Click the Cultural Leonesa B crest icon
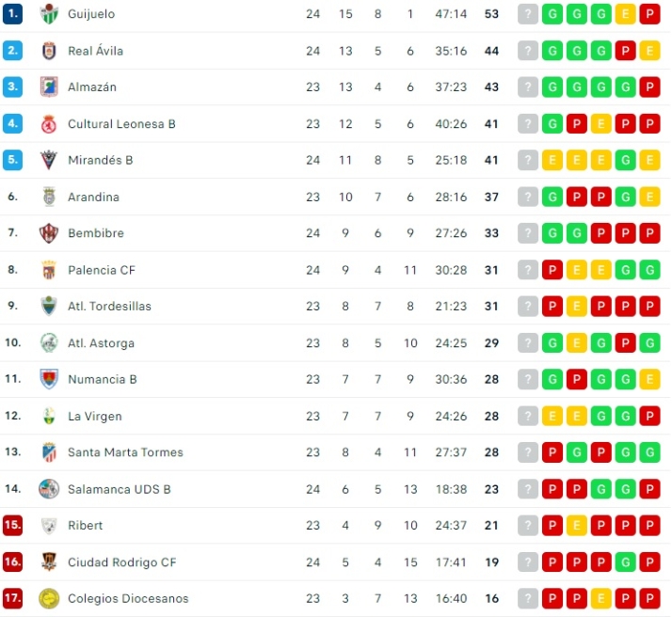 [x=49, y=124]
